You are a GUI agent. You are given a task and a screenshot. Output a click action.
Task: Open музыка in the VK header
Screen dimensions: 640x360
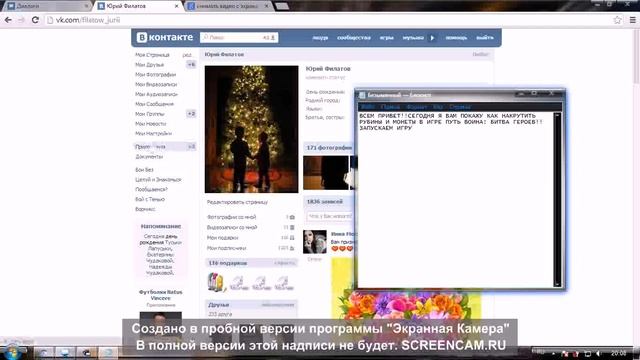click(x=413, y=38)
